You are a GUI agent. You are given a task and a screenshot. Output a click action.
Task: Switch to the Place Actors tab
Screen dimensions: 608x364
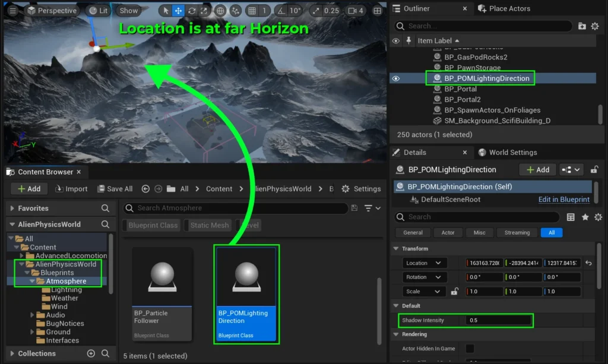click(x=503, y=9)
